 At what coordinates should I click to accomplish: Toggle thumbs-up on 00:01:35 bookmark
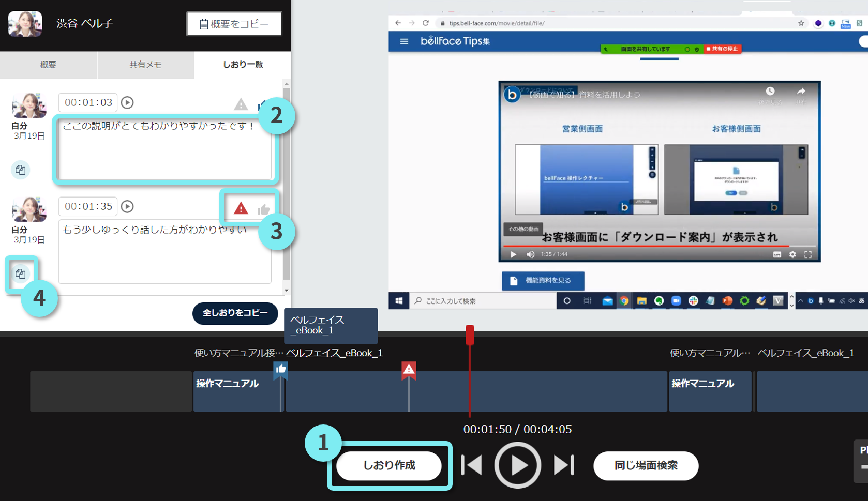point(263,209)
